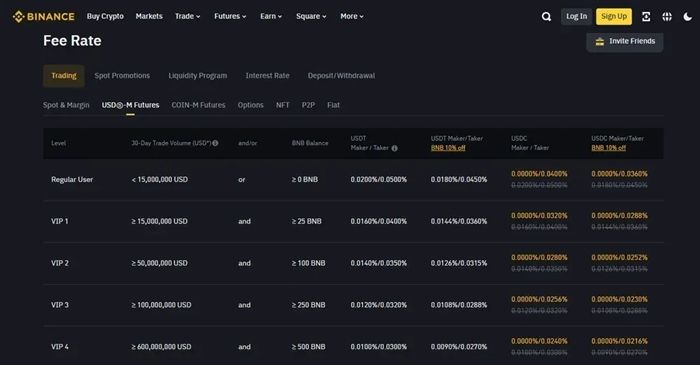This screenshot has width=700, height=365.
Task: Open the QR code download icon
Action: [x=646, y=17]
